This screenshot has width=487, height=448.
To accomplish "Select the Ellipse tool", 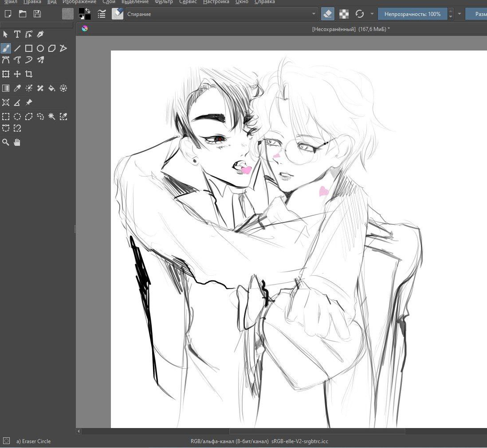I will click(x=40, y=48).
